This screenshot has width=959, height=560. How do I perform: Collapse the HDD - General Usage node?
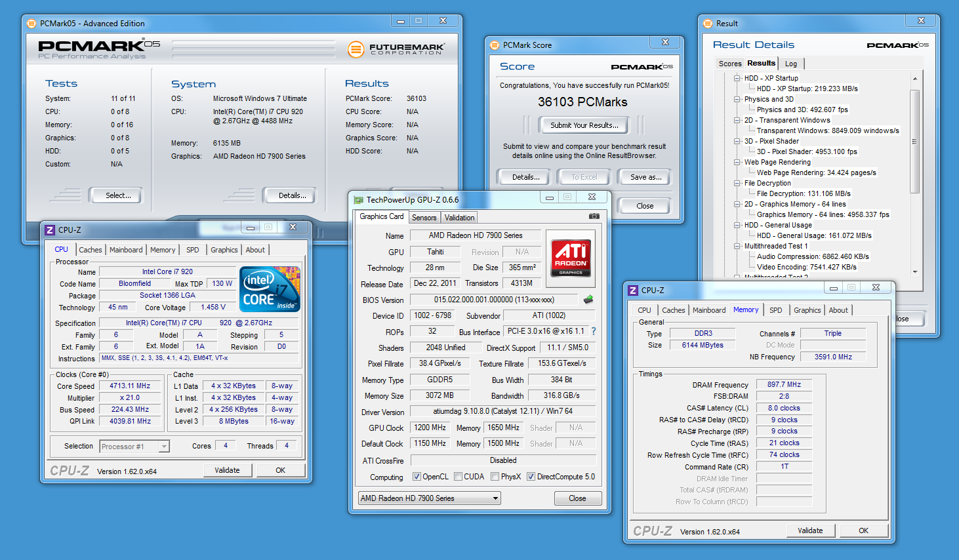(737, 225)
